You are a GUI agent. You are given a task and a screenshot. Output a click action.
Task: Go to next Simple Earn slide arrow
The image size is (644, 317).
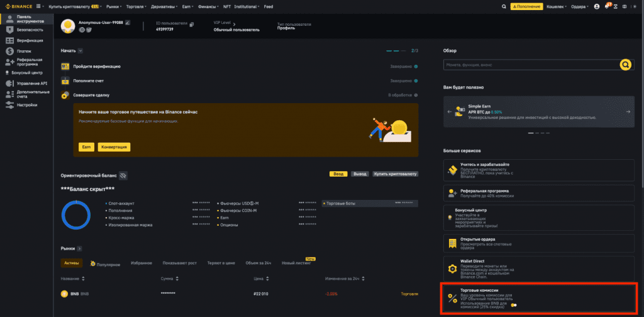[x=628, y=112]
